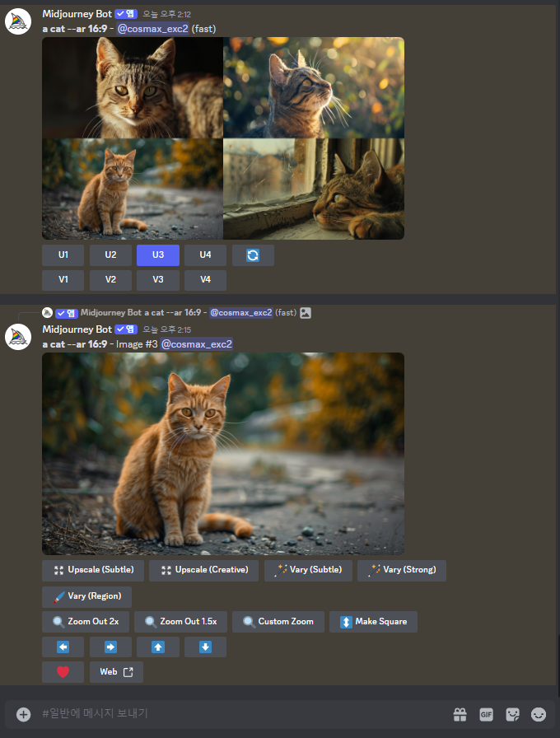Click the app badge beside first Midjourney Bot
The width and height of the screenshot is (560, 738).
coord(126,14)
